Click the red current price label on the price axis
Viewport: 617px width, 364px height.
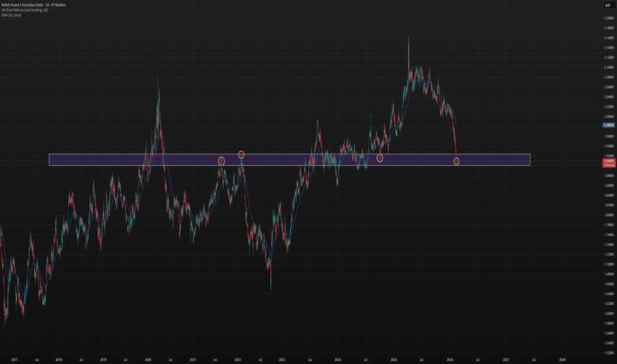[609, 163]
